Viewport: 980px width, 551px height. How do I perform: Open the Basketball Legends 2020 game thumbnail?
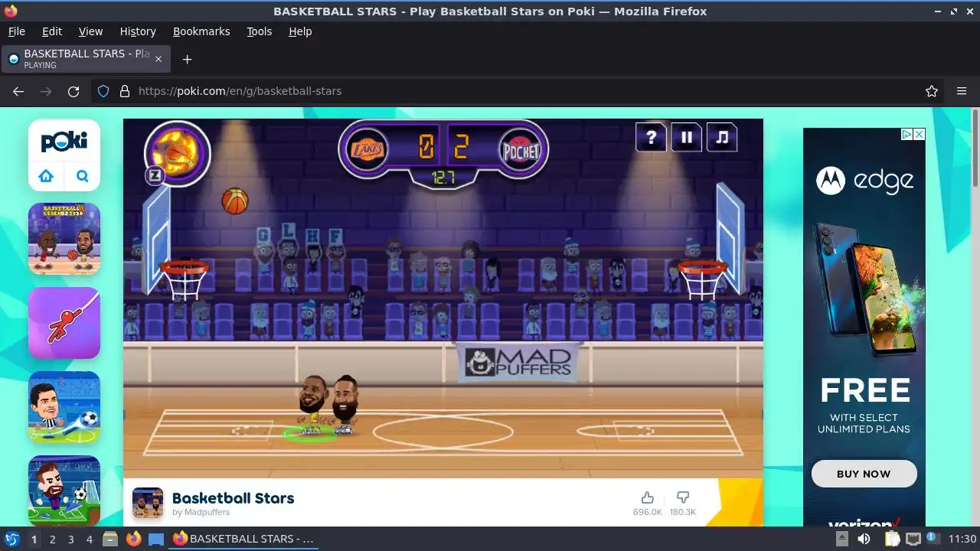pos(64,239)
